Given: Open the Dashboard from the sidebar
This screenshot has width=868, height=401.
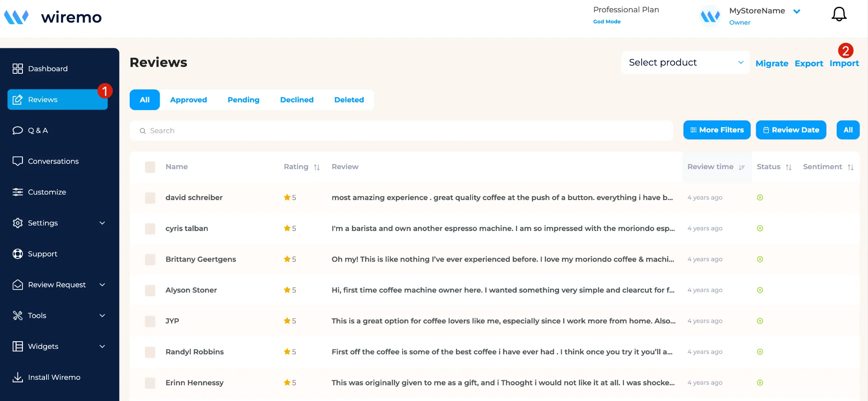Looking at the screenshot, I should pos(47,68).
